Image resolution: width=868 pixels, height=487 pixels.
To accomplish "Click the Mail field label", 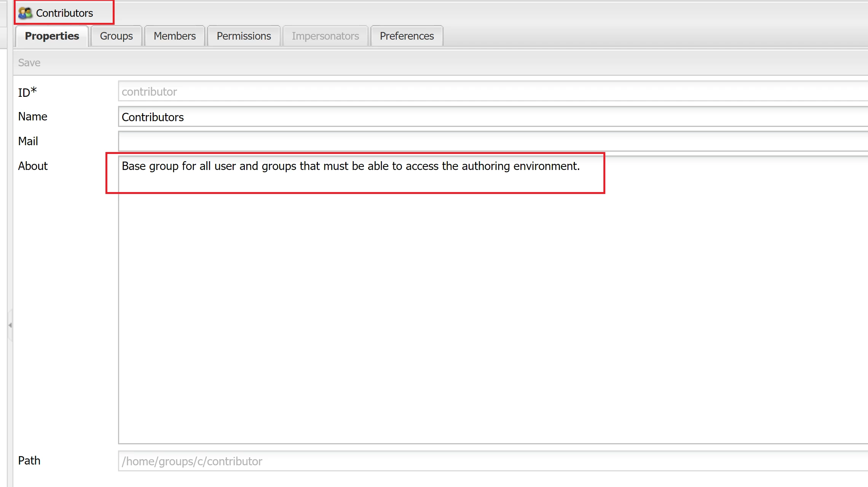I will [x=28, y=141].
